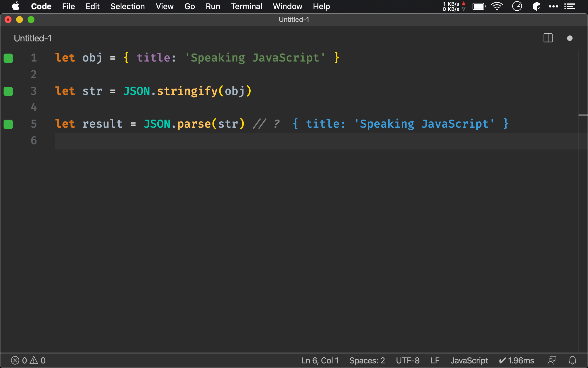Click the unsaved changes dot on the tab
This screenshot has height=368, width=588.
click(570, 38)
